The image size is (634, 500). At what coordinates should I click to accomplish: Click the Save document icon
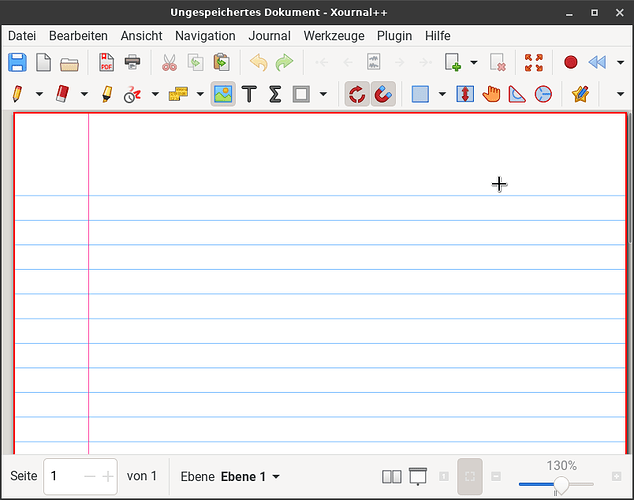click(x=17, y=63)
